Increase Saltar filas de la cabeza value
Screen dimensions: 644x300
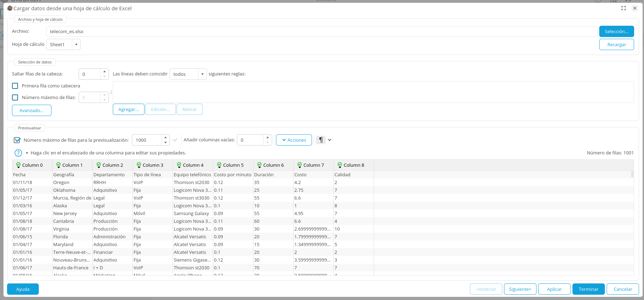104,72
